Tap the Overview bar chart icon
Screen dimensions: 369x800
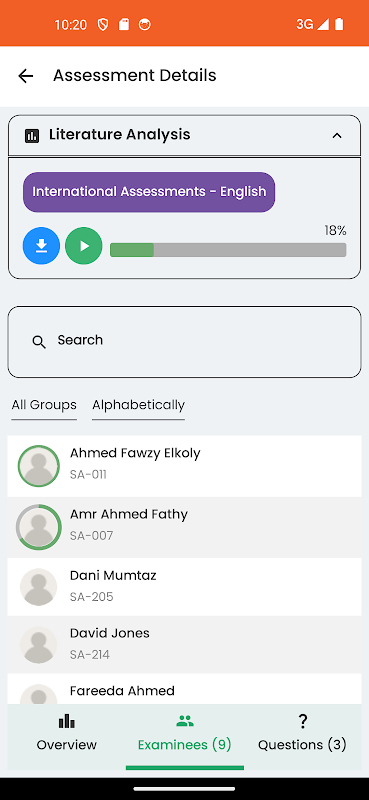(66, 721)
